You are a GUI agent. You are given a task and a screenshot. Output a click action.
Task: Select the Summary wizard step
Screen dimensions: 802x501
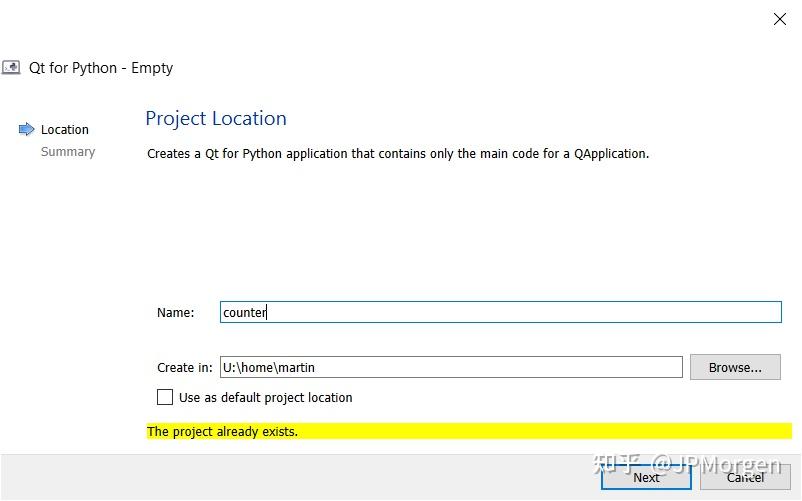(x=68, y=152)
